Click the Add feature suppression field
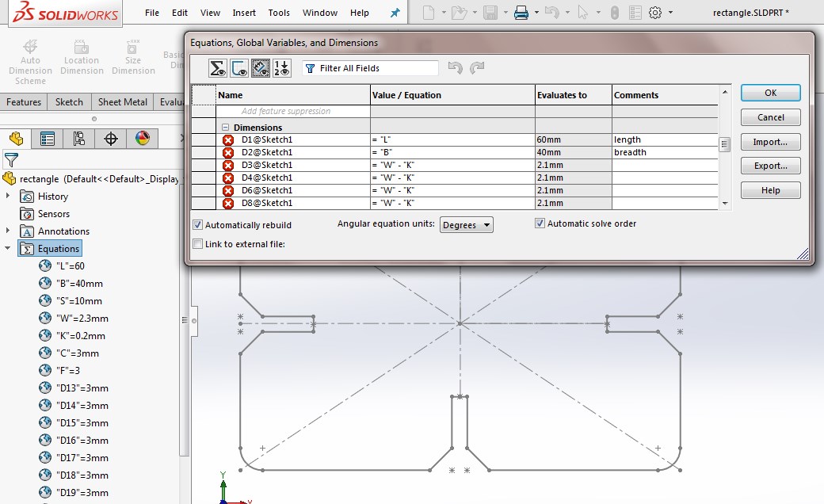The width and height of the screenshot is (824, 504). [293, 111]
